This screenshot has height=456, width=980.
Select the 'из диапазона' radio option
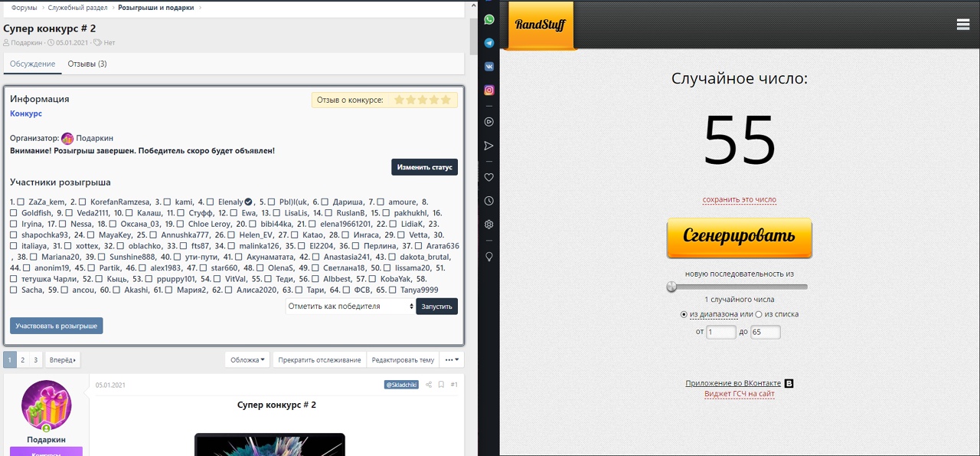[684, 314]
